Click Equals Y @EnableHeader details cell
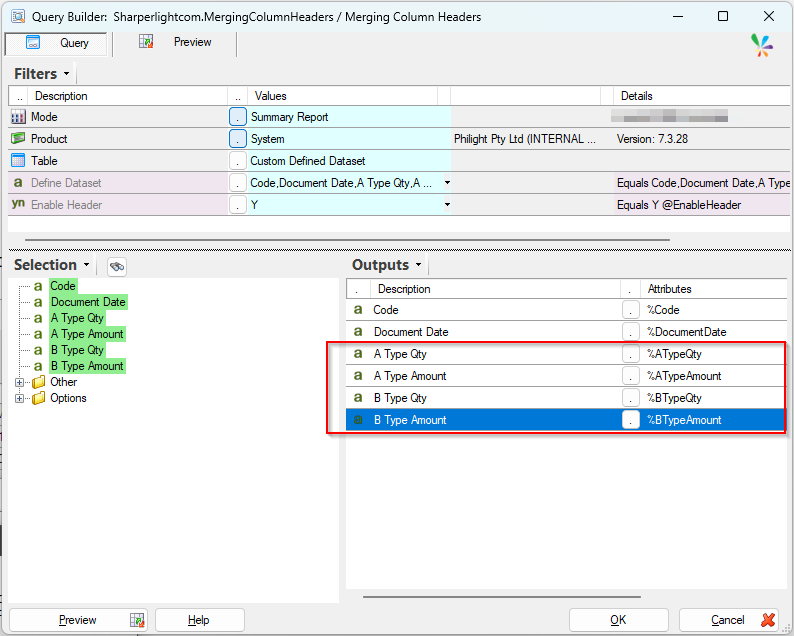The width and height of the screenshot is (794, 636). click(x=703, y=205)
